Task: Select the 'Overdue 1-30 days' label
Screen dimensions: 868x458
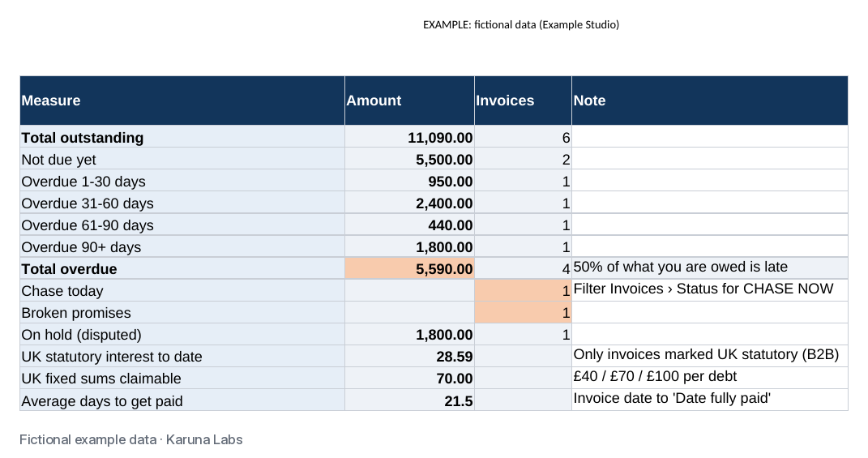Action: (x=182, y=181)
